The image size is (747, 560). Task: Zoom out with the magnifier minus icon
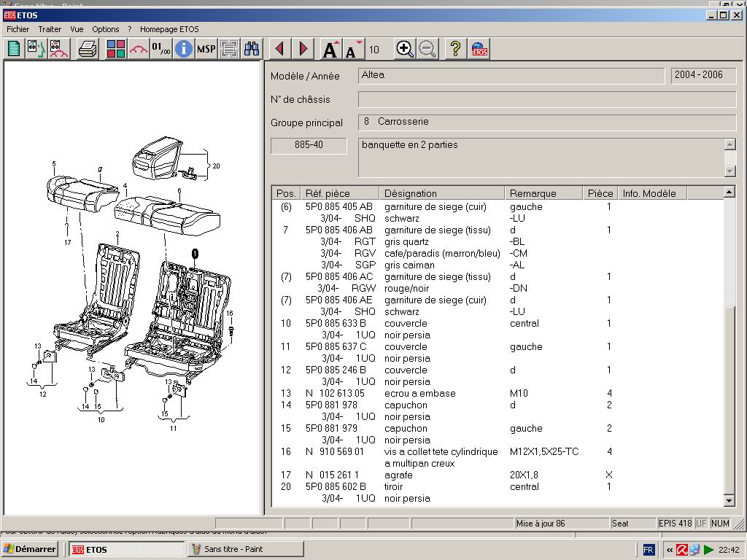(x=427, y=49)
